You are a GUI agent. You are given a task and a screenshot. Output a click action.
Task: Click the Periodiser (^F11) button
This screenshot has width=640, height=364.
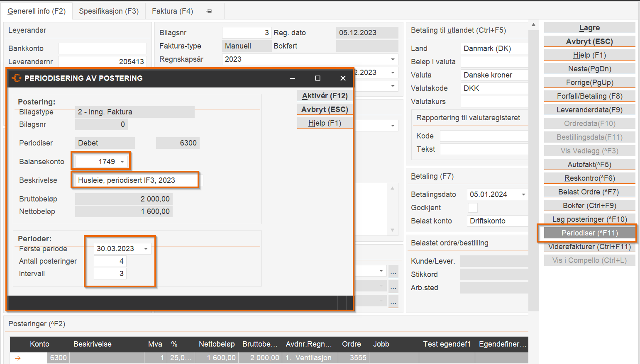589,233
